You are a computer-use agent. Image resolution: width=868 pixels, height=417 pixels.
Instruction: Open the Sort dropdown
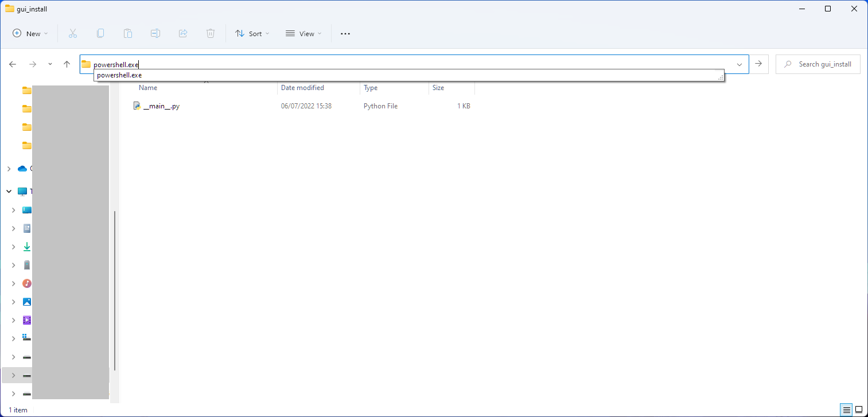coord(252,33)
